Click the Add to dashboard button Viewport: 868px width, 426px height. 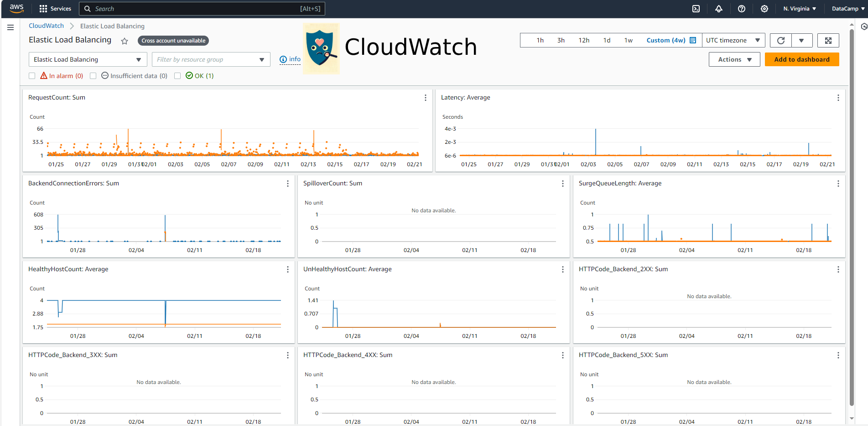pyautogui.click(x=802, y=59)
